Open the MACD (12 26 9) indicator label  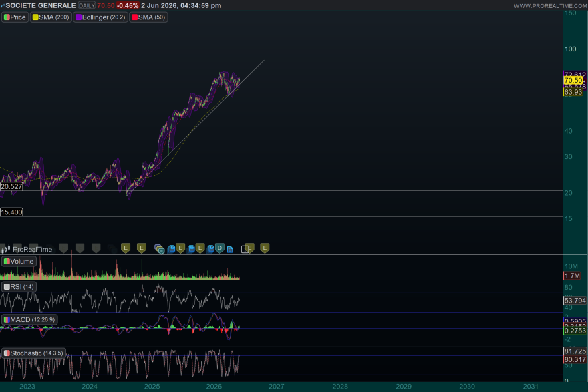(29, 320)
